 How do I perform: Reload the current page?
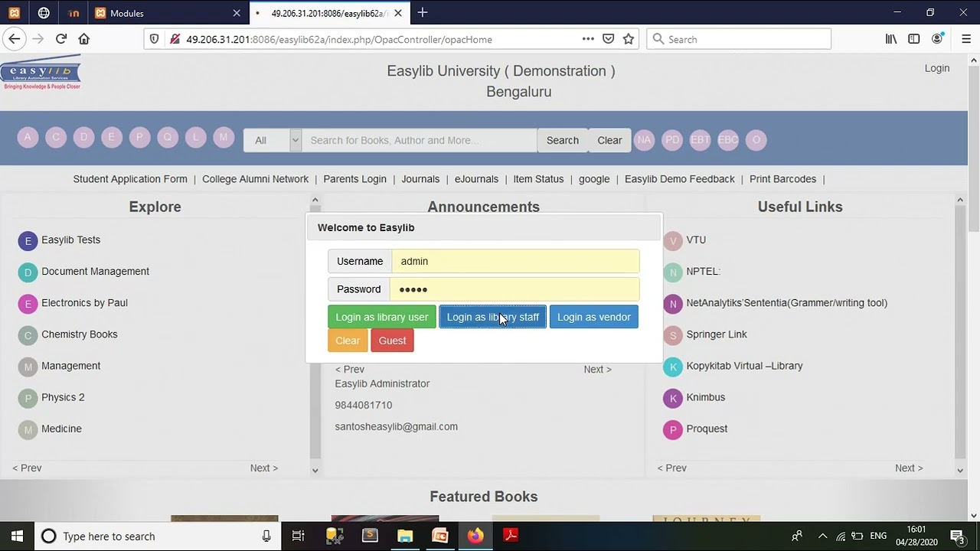[61, 39]
